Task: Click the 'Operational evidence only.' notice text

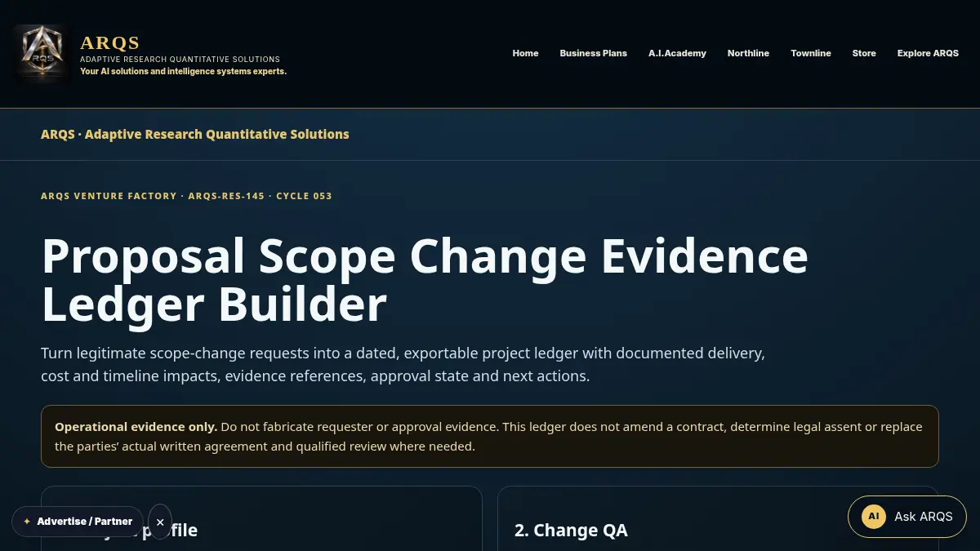Action: pos(136,427)
